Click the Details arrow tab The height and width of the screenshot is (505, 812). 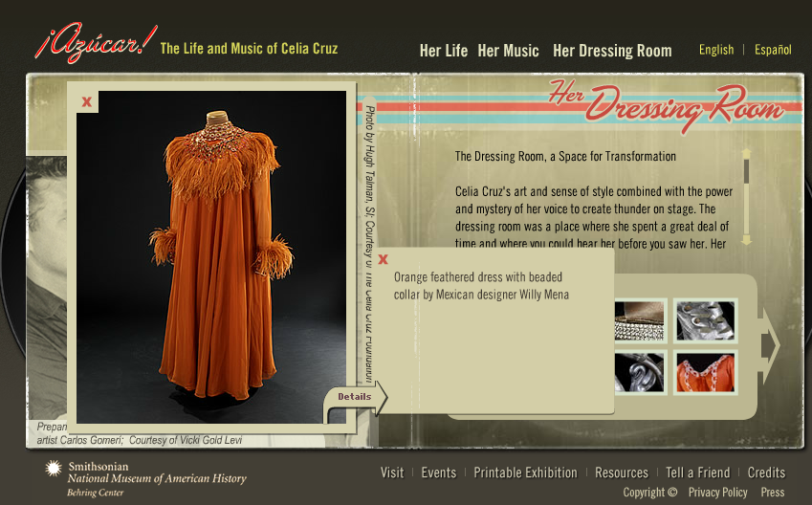point(356,397)
